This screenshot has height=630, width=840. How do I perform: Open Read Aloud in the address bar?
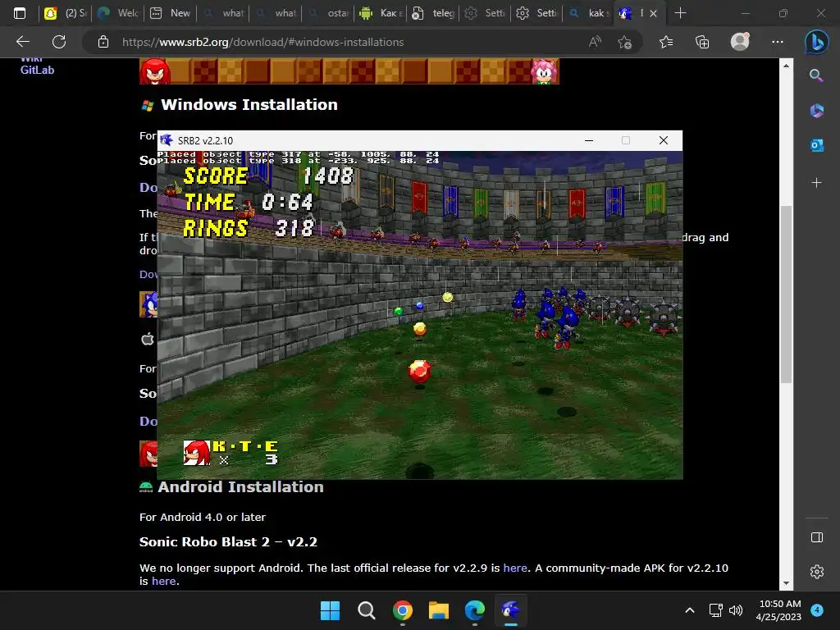pyautogui.click(x=595, y=42)
